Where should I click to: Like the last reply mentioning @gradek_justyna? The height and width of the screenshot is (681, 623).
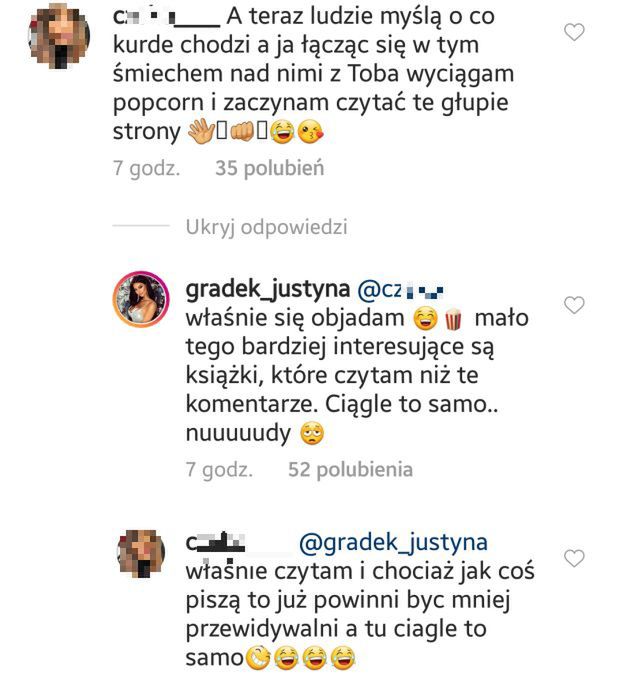coord(574,557)
